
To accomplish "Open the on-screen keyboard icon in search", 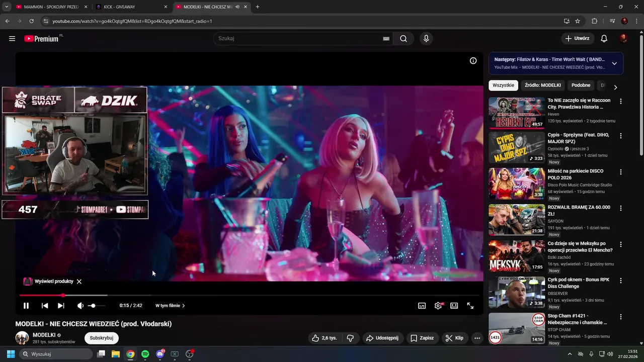I will pos(386,39).
